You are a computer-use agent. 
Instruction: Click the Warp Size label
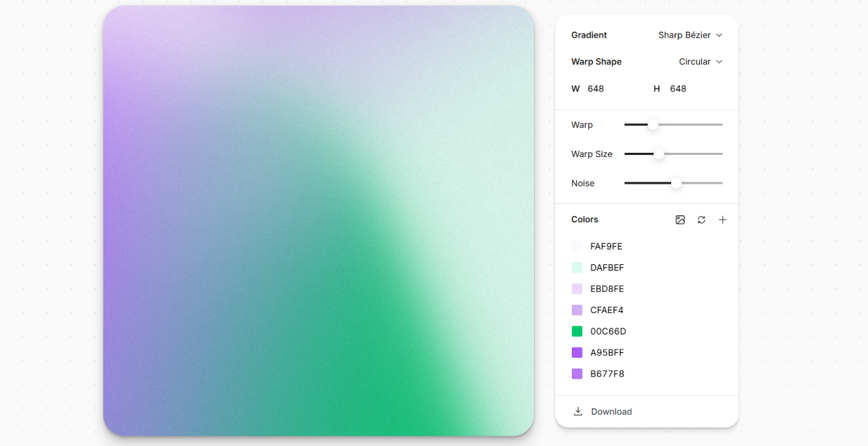(592, 154)
